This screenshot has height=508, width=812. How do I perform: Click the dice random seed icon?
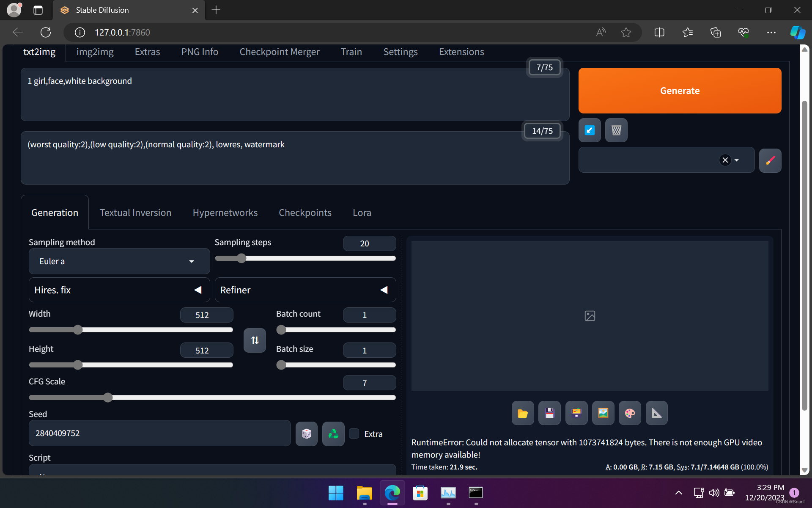point(306,433)
